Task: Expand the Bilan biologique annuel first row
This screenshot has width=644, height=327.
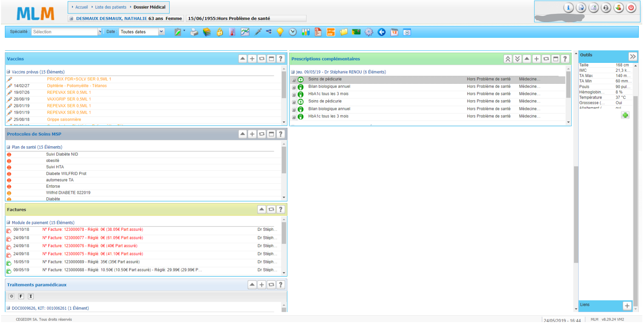Action: [x=294, y=87]
